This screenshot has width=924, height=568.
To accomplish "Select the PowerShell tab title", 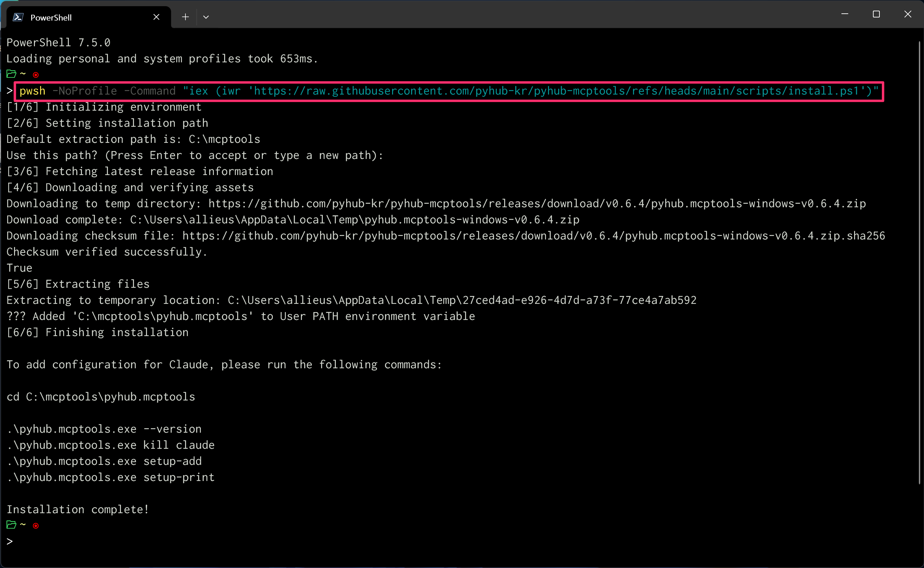I will coord(51,18).
